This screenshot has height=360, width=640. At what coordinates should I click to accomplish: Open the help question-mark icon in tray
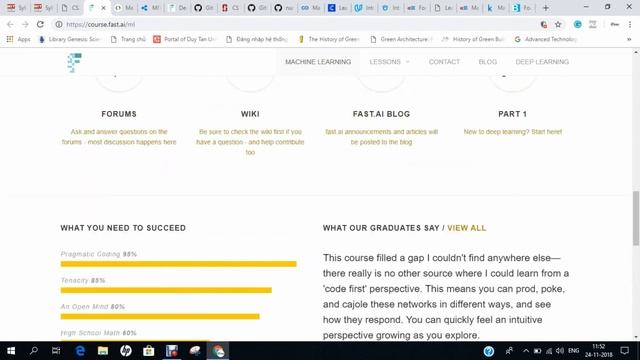[x=489, y=351]
